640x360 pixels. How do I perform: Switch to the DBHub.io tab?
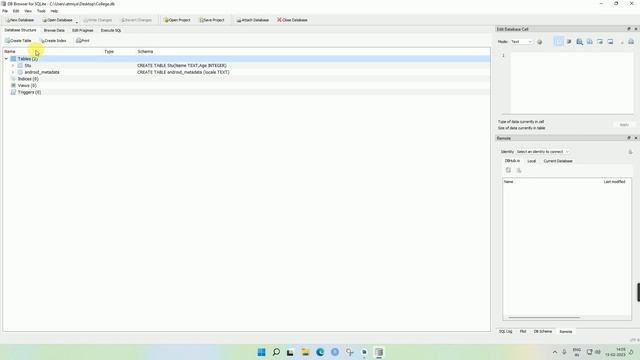click(x=512, y=161)
